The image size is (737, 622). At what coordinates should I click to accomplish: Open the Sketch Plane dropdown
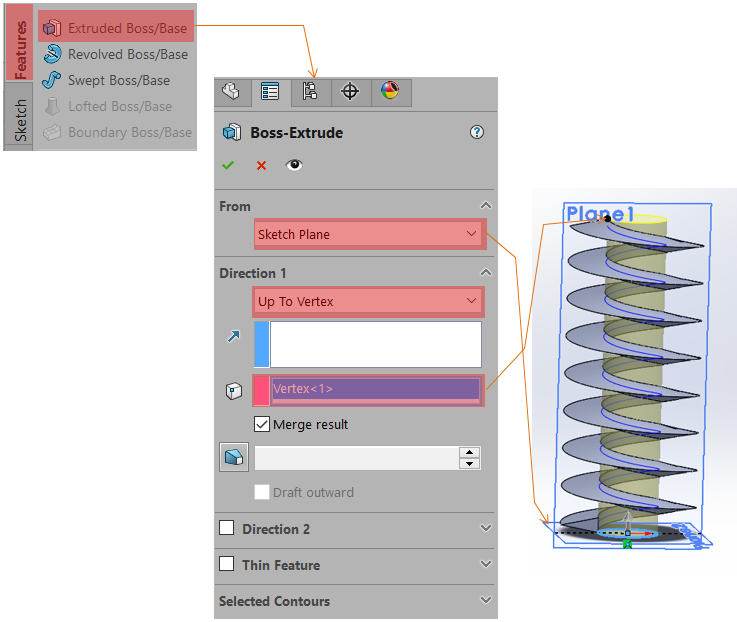pyautogui.click(x=369, y=234)
